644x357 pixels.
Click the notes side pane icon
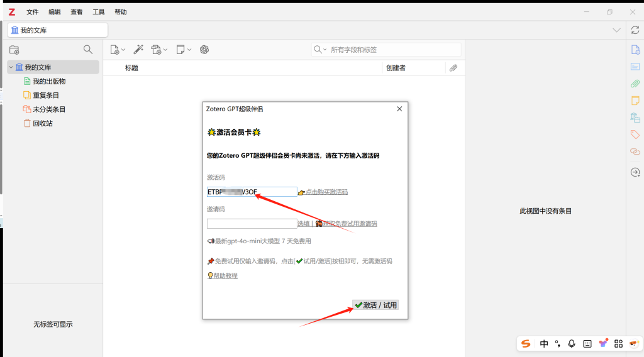pyautogui.click(x=635, y=101)
